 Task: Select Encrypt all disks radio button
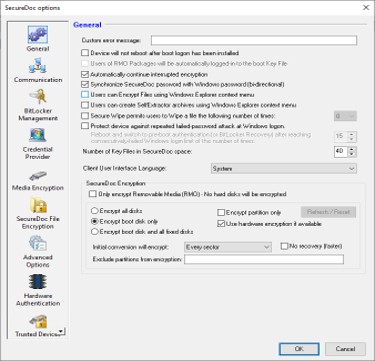click(94, 211)
